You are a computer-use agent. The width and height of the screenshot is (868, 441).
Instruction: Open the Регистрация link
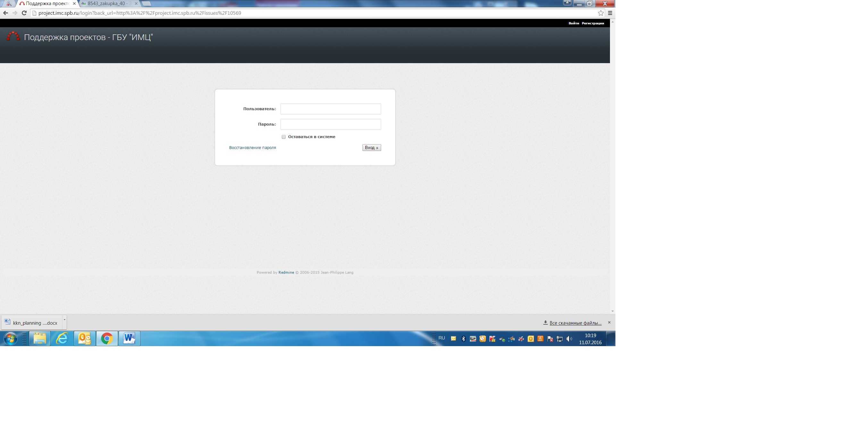coord(593,23)
